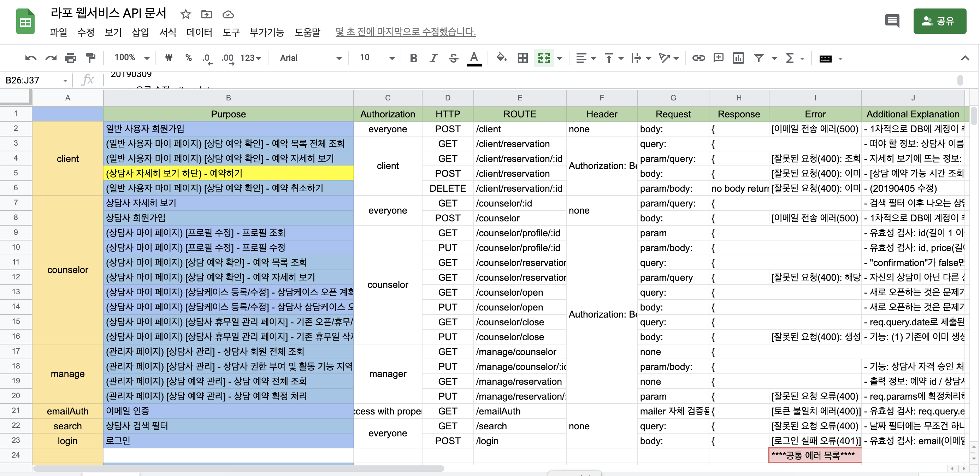This screenshot has width=980, height=476.
Task: Open the comment history icon
Action: coord(892,21)
